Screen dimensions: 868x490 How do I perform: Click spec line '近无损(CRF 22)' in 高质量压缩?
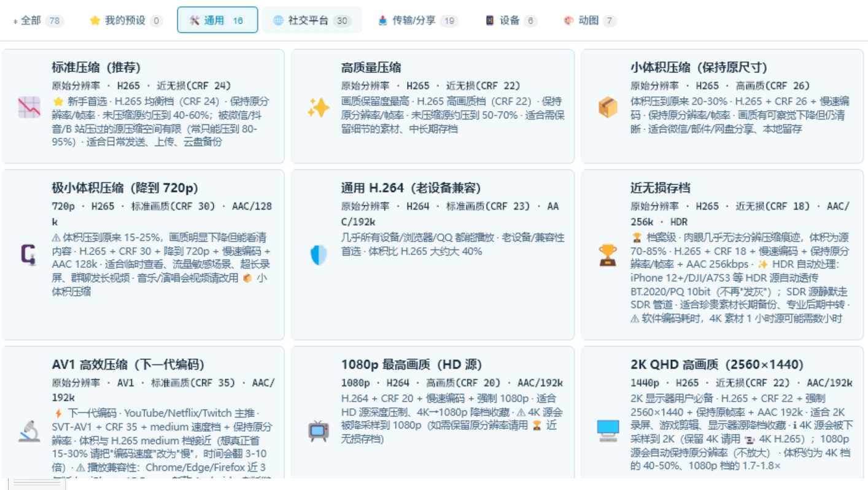[483, 86]
